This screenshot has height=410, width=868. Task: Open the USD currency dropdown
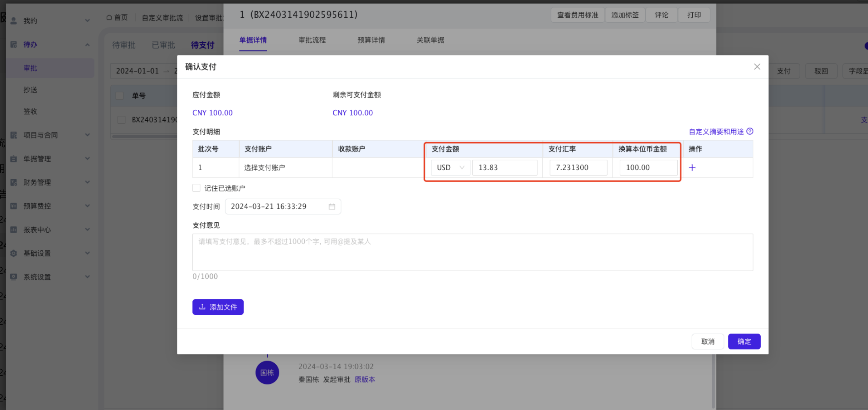point(450,167)
